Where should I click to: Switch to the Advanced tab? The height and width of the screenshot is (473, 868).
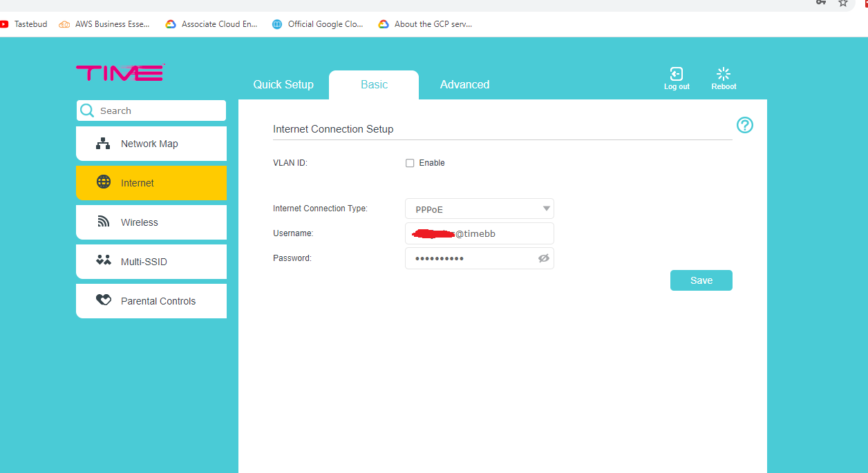click(464, 84)
